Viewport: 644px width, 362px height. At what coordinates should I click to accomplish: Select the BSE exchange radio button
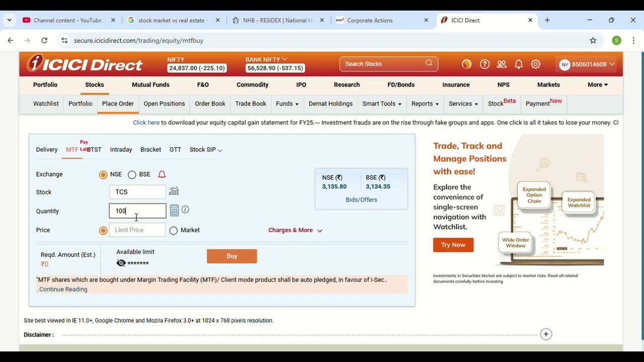[x=132, y=175]
